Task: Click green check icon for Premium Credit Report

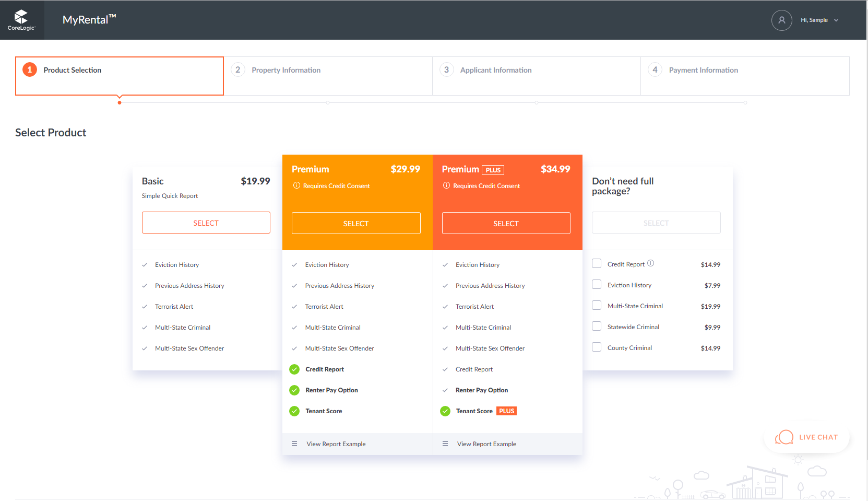Action: tap(294, 369)
